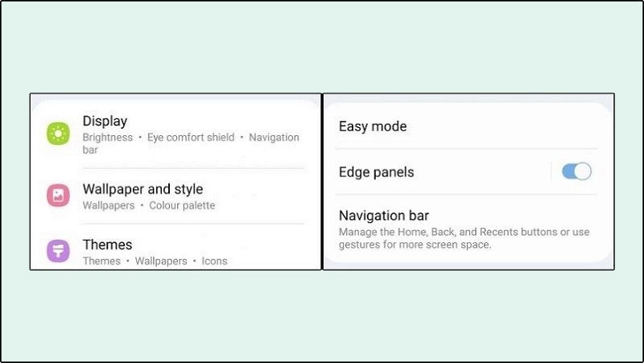Click the "Themes" subtitle word below the Themes title
Screen dimensions: 644x363
coord(101,261)
